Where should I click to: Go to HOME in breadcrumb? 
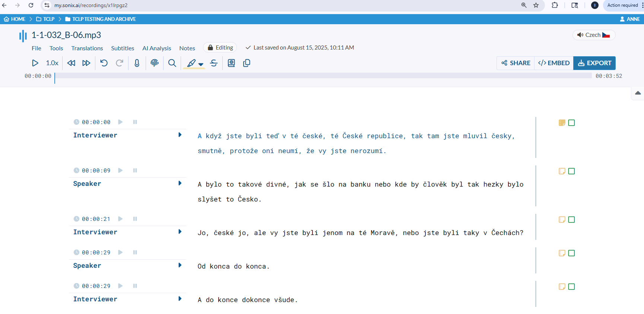pos(15,19)
